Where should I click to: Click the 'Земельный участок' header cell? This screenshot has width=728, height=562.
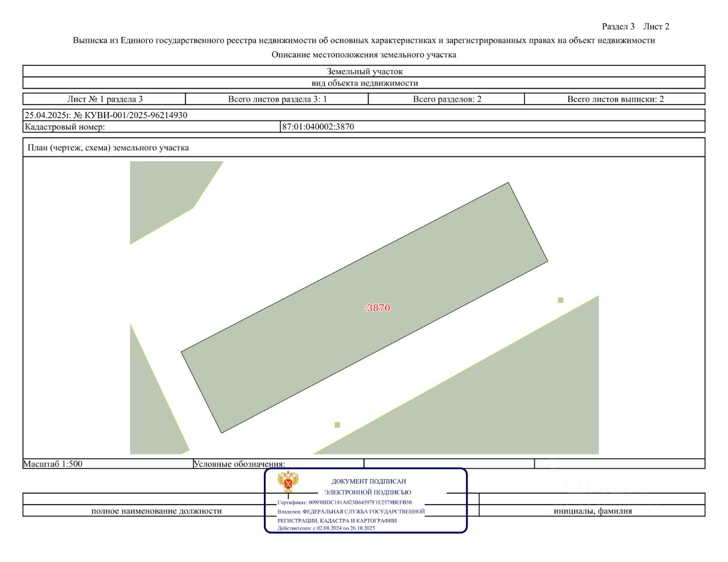coord(365,72)
